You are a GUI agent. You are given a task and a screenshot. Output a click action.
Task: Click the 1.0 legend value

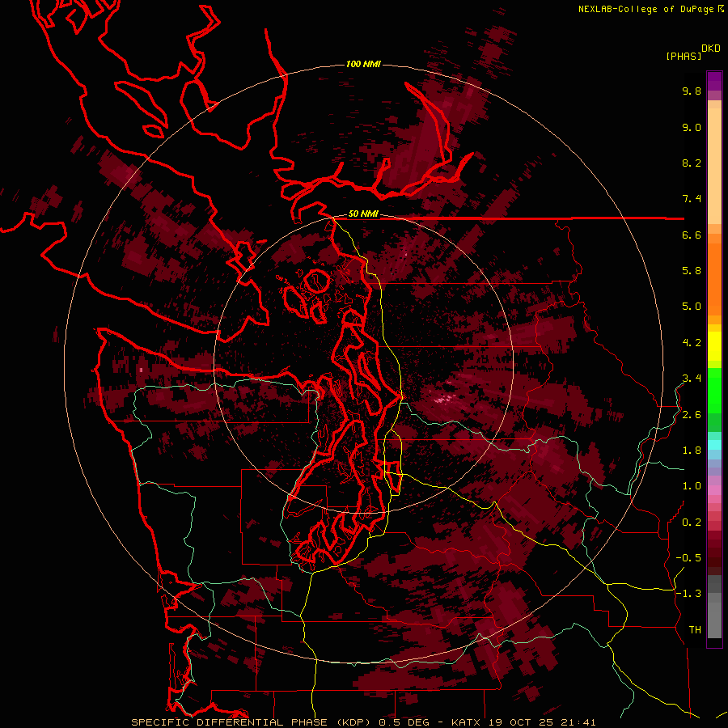pyautogui.click(x=692, y=486)
